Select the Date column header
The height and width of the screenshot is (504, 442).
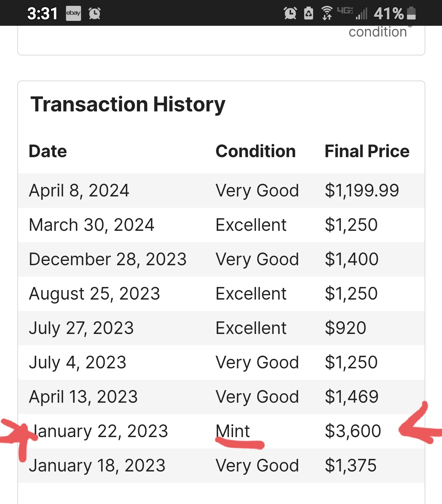(48, 151)
